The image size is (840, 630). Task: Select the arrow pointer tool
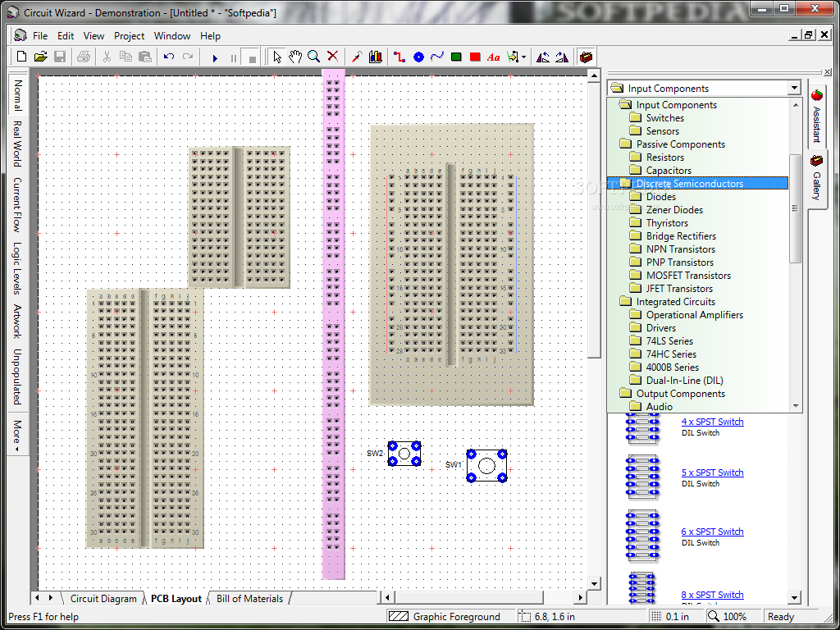click(x=277, y=57)
